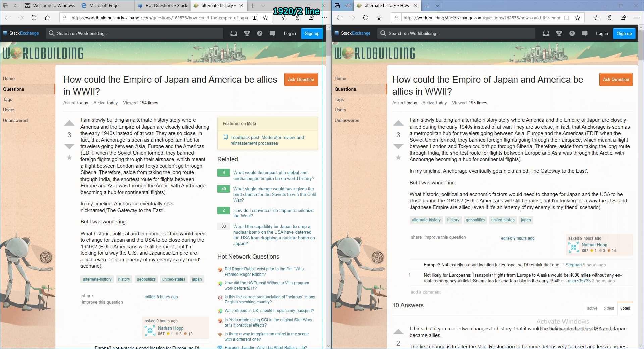The image size is (644, 349).
Task: Open help icon in left StackExchange bar
Action: 260,33
